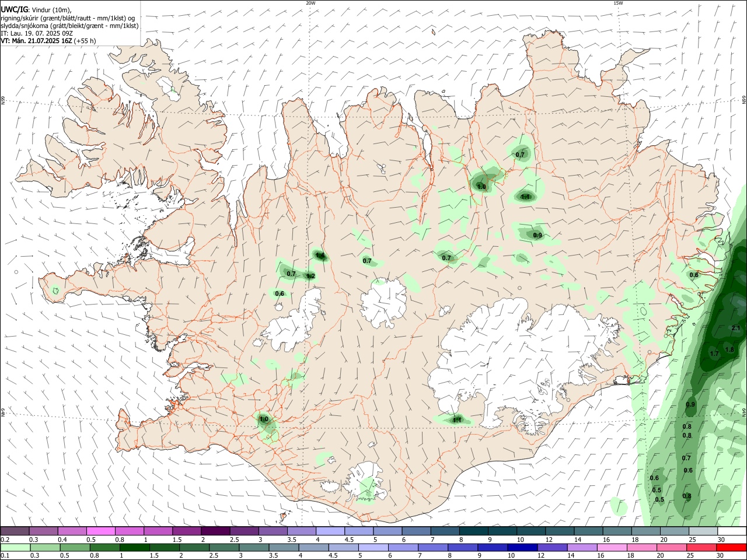
Task: Click the UWC/IG title text
Action: (14, 9)
